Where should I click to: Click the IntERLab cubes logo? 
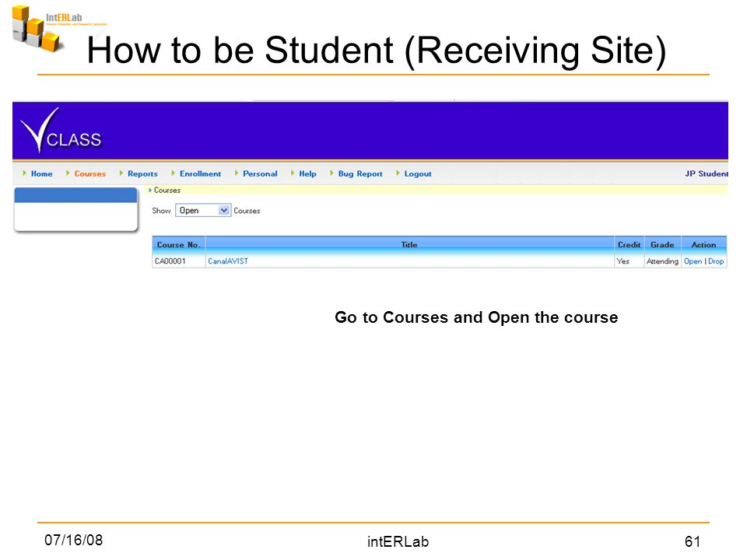tap(37, 29)
